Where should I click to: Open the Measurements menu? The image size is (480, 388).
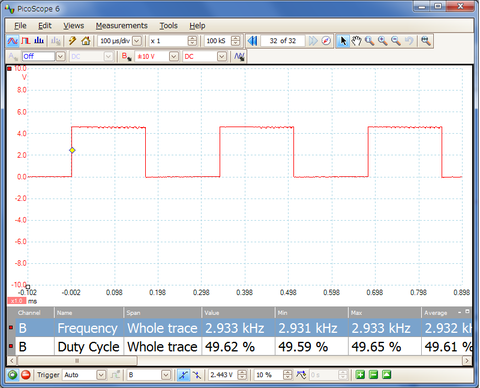pos(122,26)
